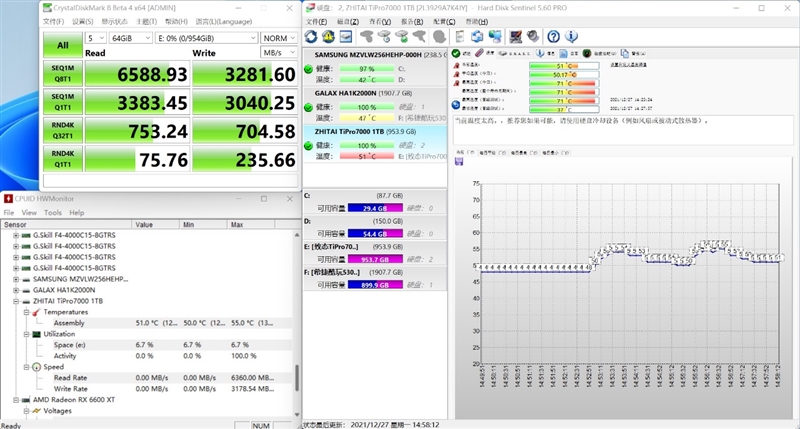The width and height of the screenshot is (800, 429).
Task: Click the blue globe arrows icon in Sentinel toolbar
Action: click(x=477, y=37)
